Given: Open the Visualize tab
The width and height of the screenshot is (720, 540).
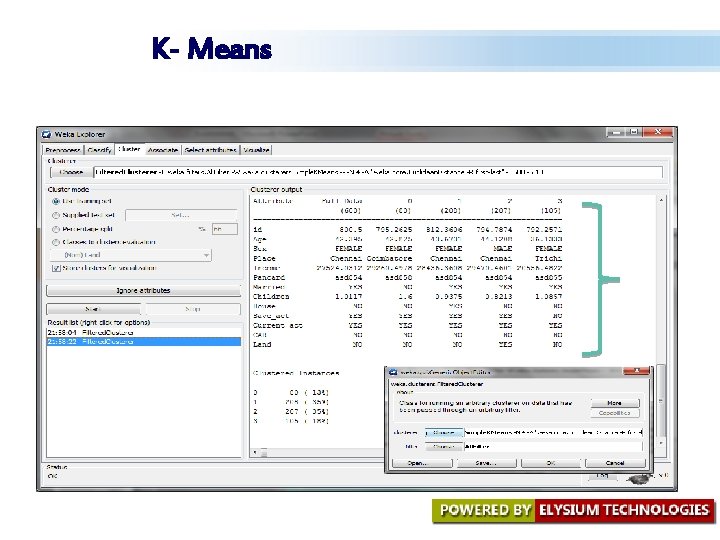Looking at the screenshot, I should pos(257,150).
